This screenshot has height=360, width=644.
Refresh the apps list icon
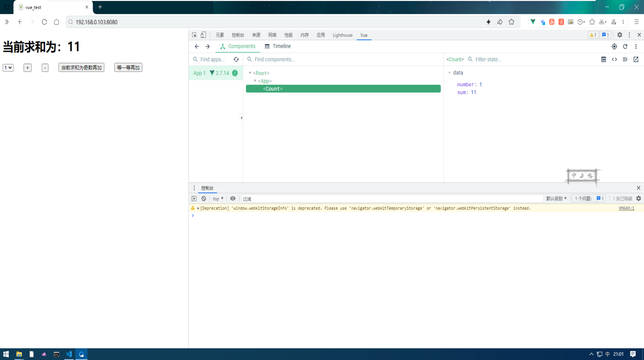[x=236, y=59]
